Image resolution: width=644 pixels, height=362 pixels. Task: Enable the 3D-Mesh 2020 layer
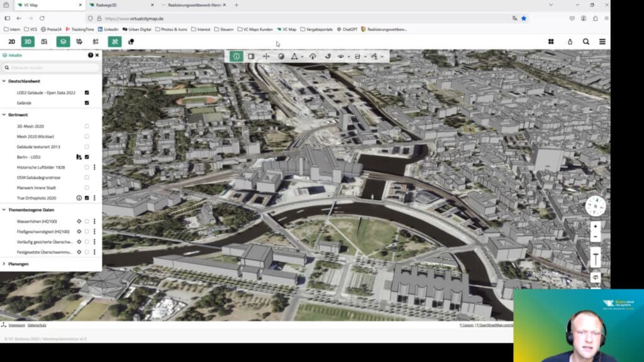(x=87, y=126)
